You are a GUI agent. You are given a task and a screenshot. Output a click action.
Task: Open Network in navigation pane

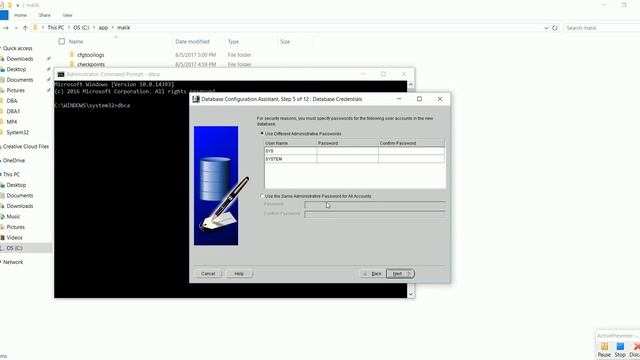click(x=13, y=262)
